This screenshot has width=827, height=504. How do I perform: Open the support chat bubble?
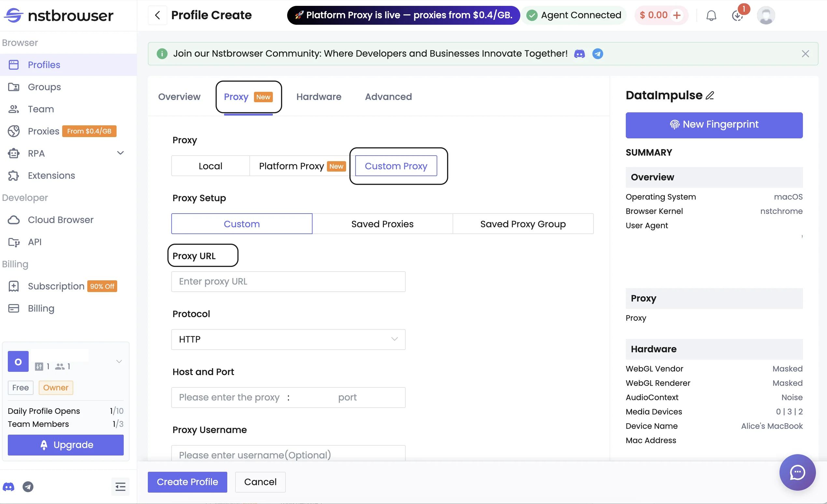pyautogui.click(x=797, y=472)
